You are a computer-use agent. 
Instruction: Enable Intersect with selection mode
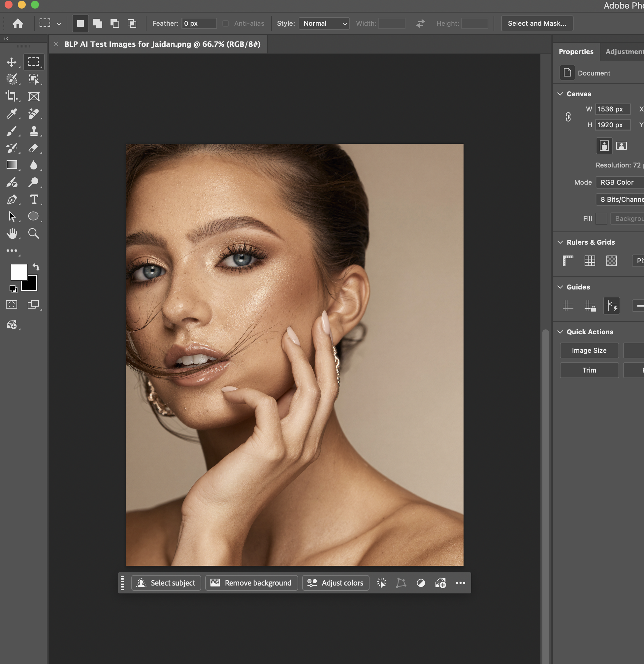[132, 23]
